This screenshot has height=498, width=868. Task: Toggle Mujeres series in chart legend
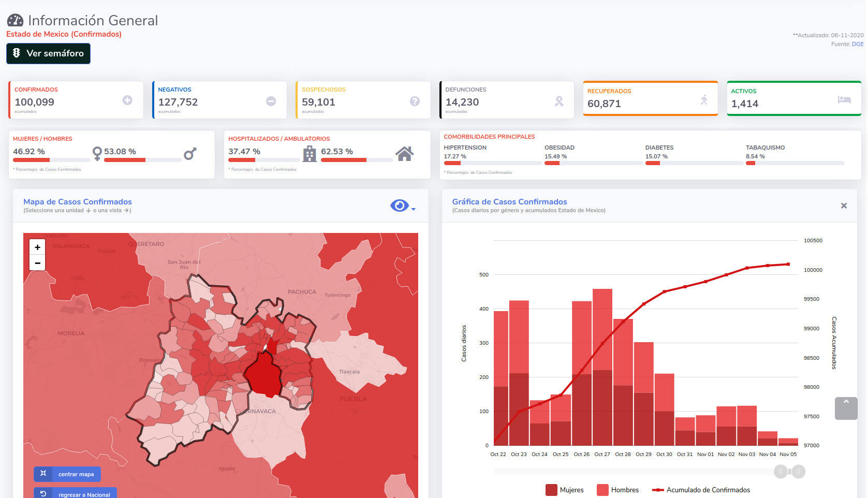pos(565,490)
